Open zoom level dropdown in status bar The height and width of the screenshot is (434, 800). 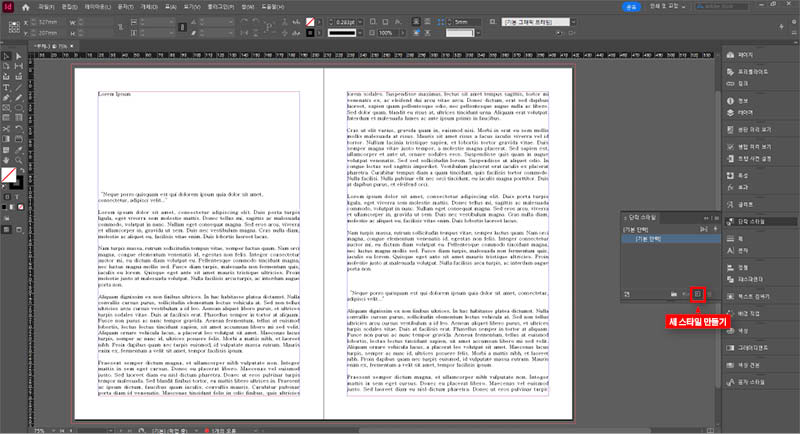coord(54,431)
